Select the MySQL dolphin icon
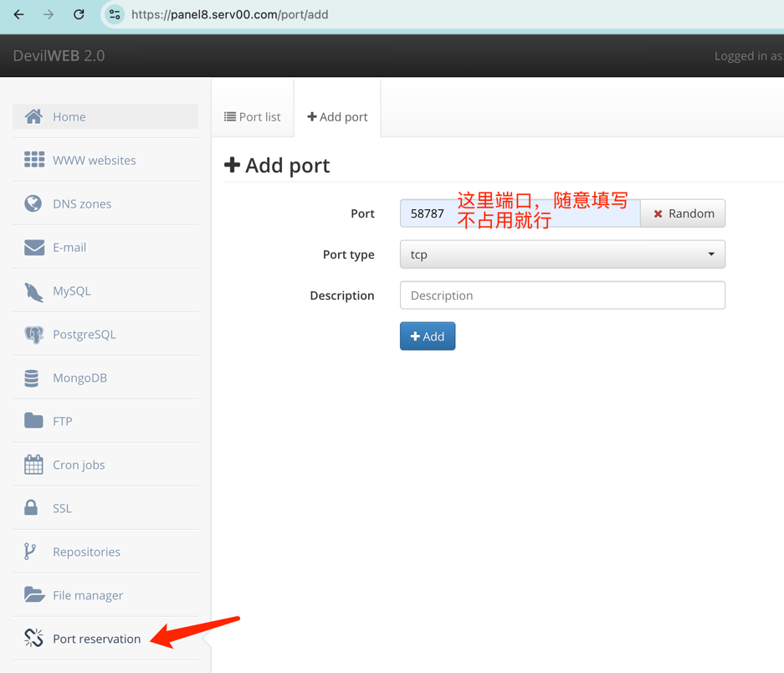The height and width of the screenshot is (673, 784). [x=33, y=291]
